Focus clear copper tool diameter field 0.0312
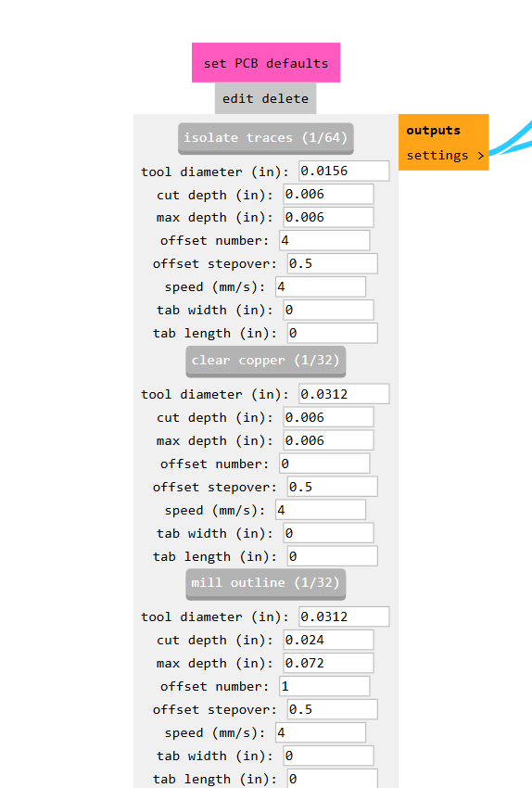The width and height of the screenshot is (532, 788). point(344,393)
